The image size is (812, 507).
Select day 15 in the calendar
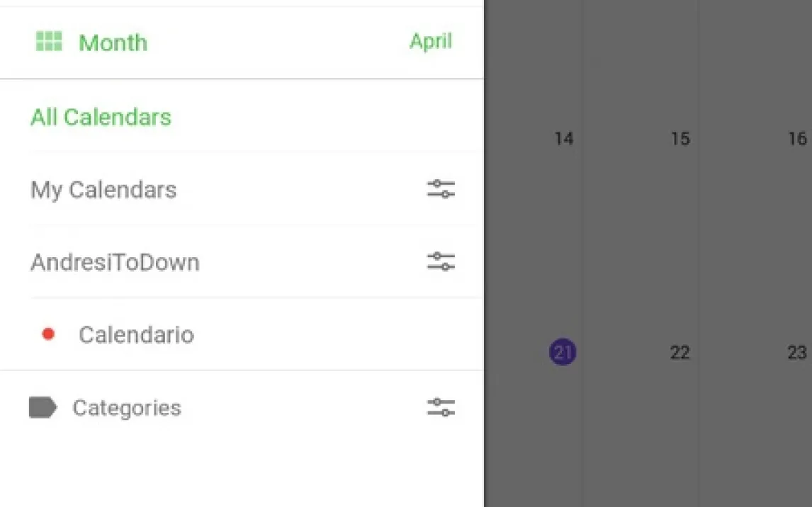click(680, 139)
